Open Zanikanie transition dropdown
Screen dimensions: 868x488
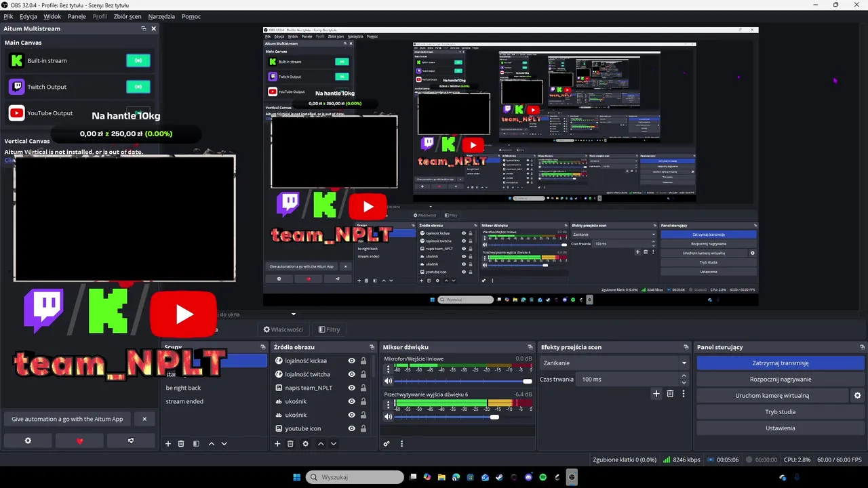[614, 363]
